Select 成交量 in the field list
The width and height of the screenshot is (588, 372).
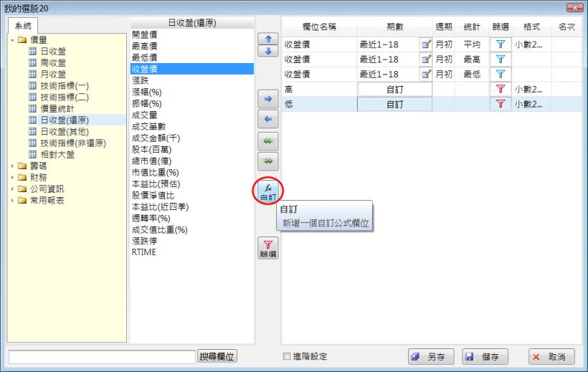click(144, 115)
